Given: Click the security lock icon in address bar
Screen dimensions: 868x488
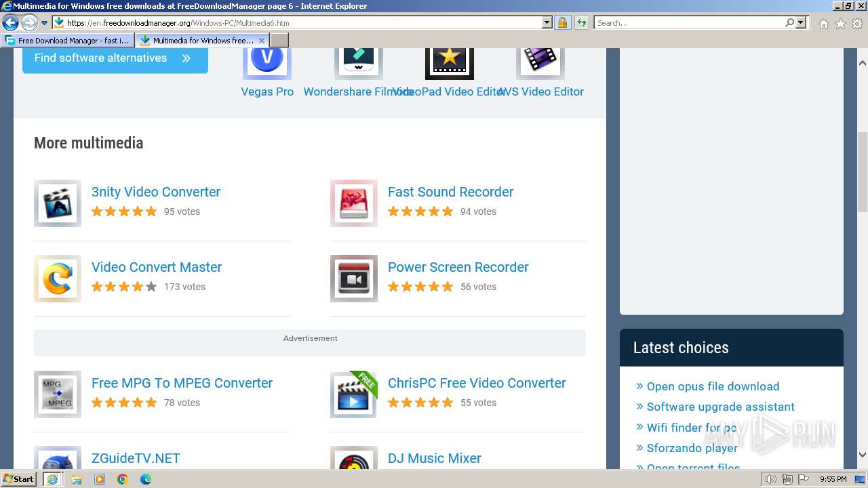Looking at the screenshot, I should click(562, 23).
